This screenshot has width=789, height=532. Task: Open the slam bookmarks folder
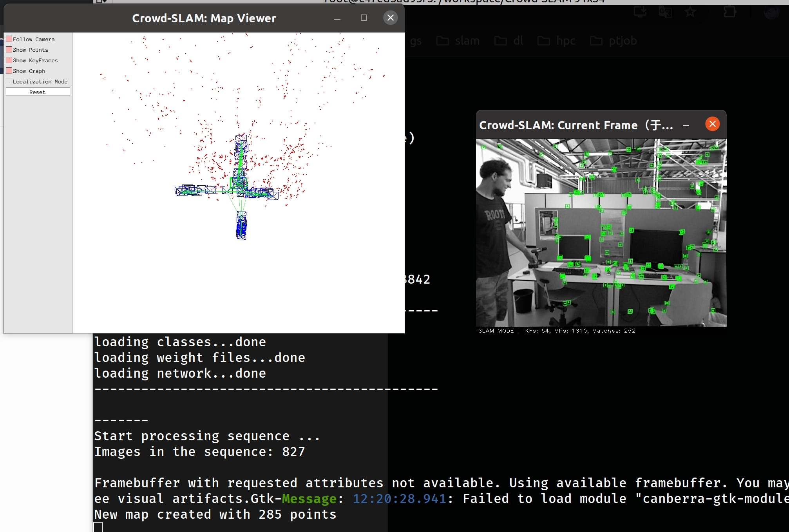[458, 41]
